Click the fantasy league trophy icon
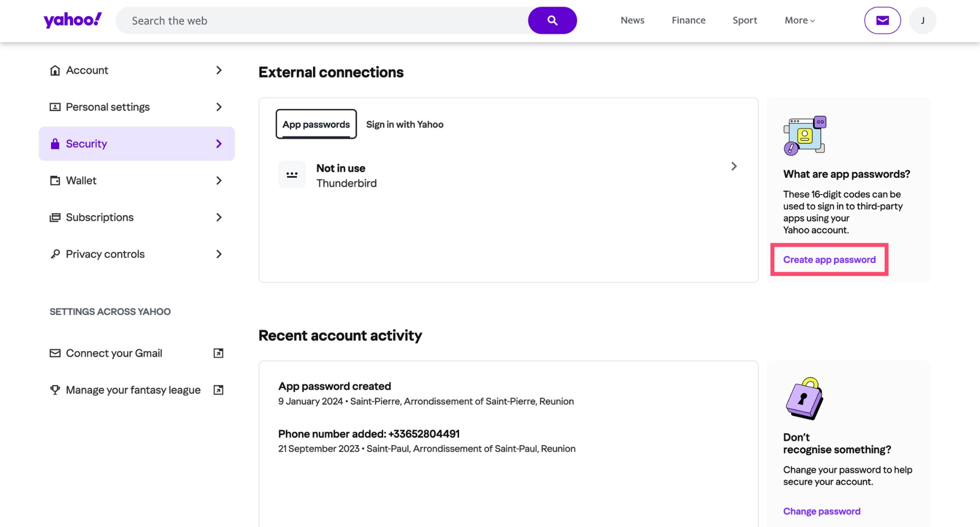The width and height of the screenshot is (980, 527). 55,390
